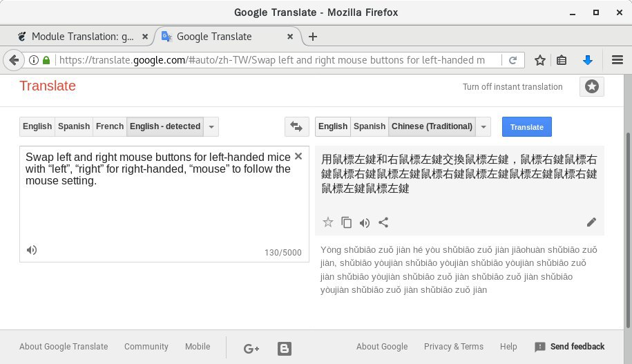The height and width of the screenshot is (364, 632).
Task: Click the Chinese translated output text
Action: 459,174
